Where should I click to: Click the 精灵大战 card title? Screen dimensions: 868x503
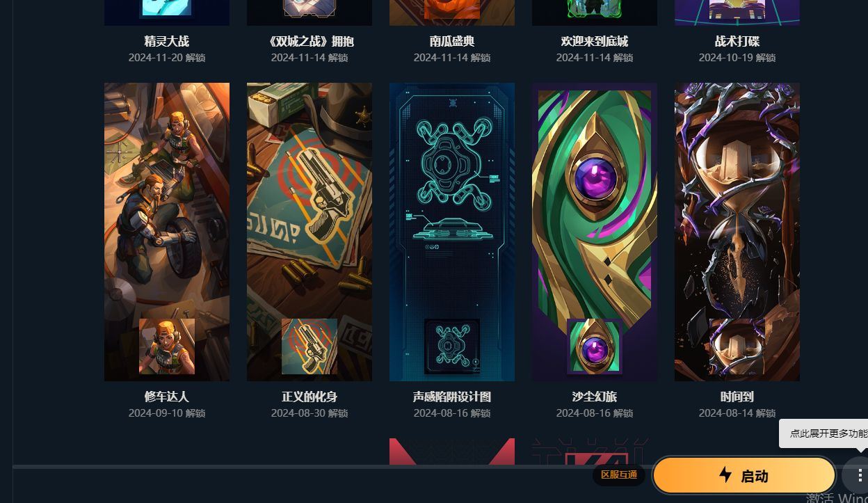pos(167,42)
